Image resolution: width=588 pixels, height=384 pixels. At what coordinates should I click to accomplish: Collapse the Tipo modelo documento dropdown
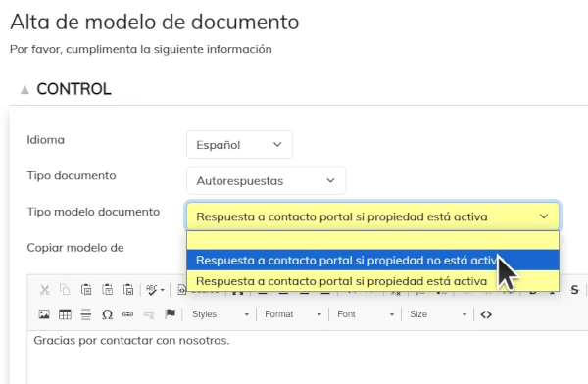(x=372, y=216)
